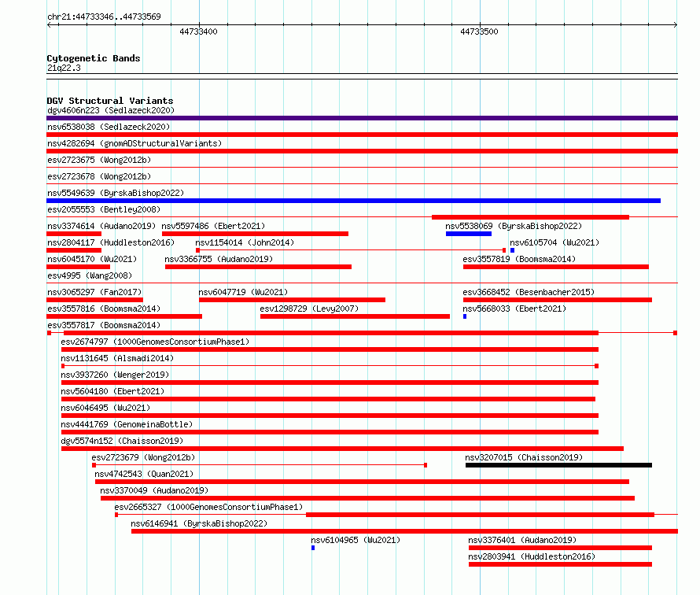Click the small blue marker left of the nsv6105704 label
This screenshot has width=700, height=595.
click(513, 250)
